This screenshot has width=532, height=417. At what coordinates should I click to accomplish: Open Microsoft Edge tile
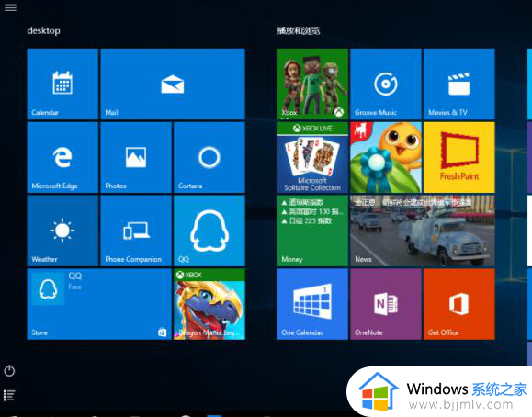coord(62,157)
